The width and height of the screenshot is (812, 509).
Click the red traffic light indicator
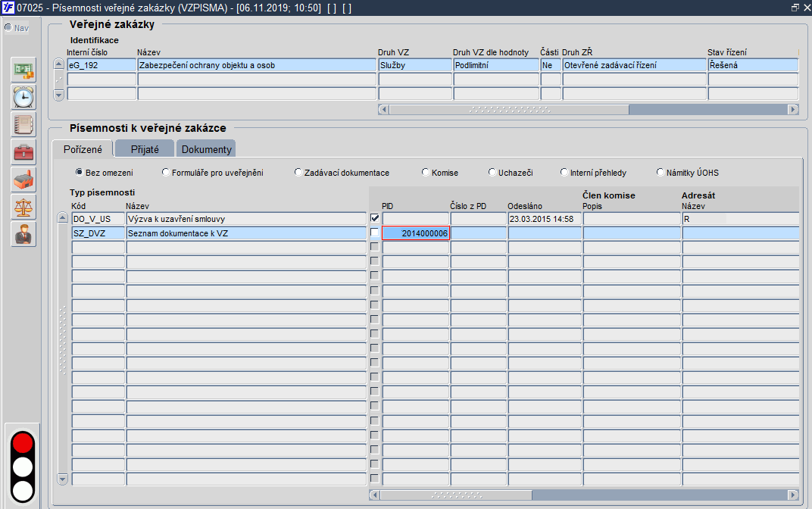[x=23, y=443]
